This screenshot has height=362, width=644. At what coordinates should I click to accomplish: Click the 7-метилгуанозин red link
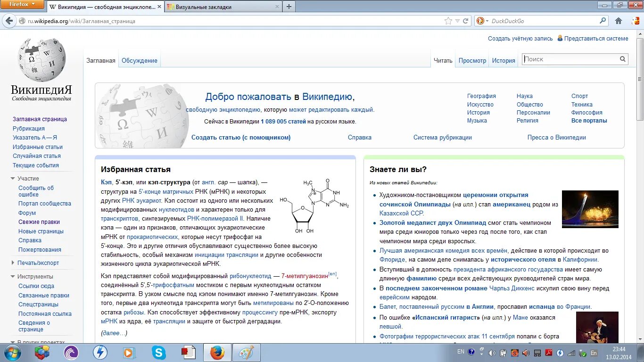(x=305, y=276)
